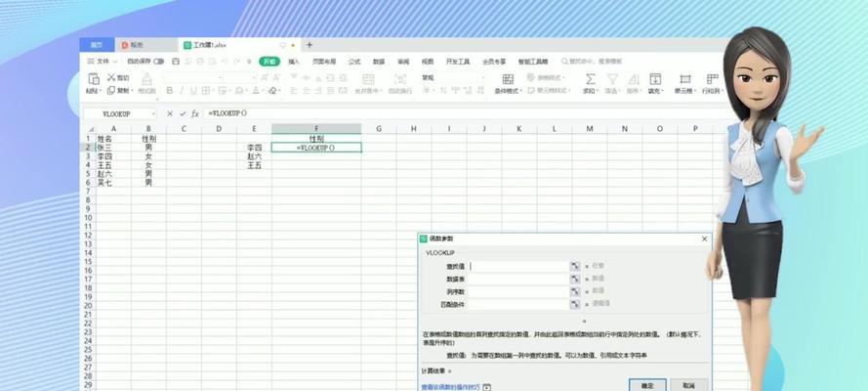
Task: Click range selector beside 匹配条件 field
Action: (575, 304)
